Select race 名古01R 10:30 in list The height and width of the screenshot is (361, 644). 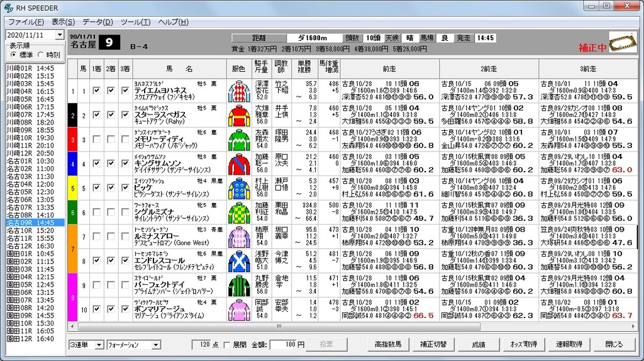(35, 161)
